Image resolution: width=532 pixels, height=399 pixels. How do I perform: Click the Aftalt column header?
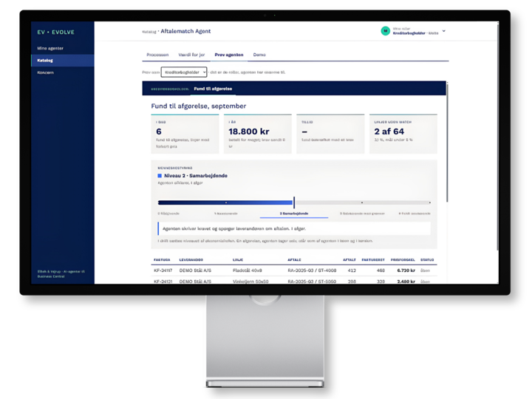(x=349, y=260)
